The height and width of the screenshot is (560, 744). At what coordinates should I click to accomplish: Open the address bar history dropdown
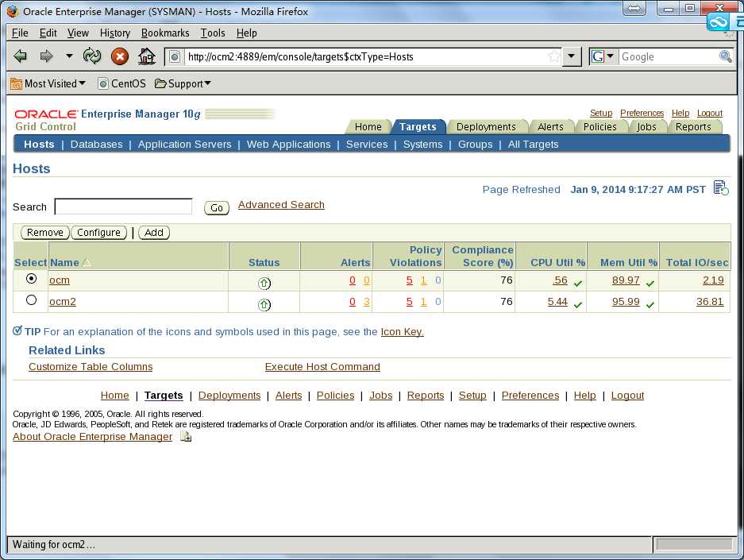(572, 56)
